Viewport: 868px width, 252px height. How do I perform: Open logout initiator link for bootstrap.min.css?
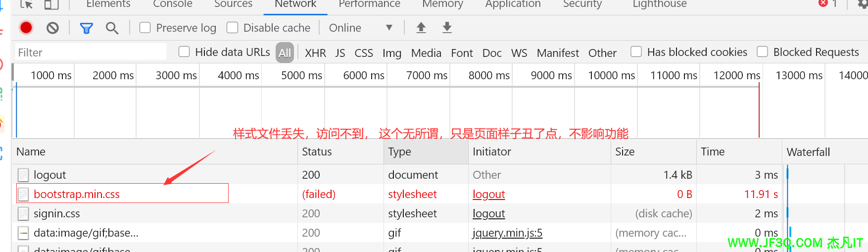pos(488,194)
